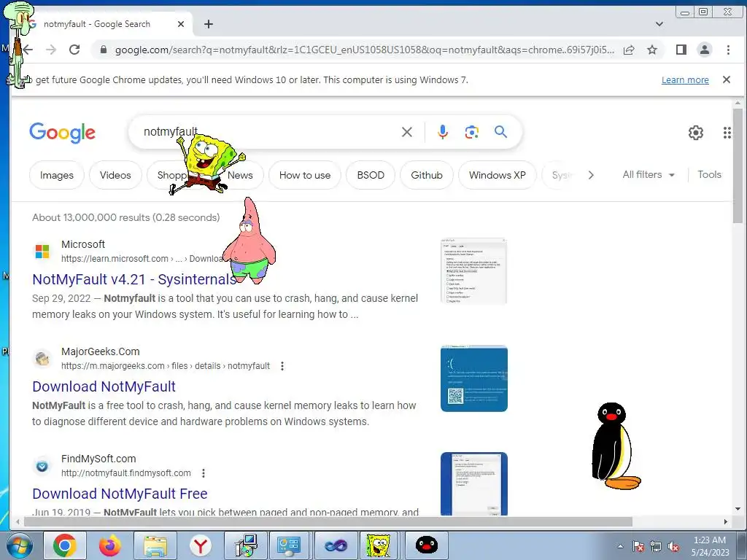This screenshot has height=560, width=747.
Task: Select the Windows XP filter chip
Action: click(498, 175)
